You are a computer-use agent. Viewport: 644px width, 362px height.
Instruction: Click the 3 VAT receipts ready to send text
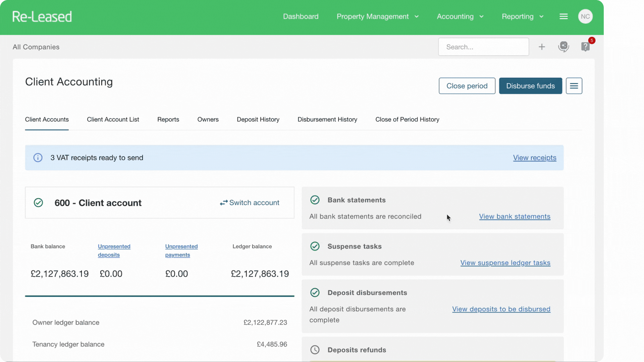tap(97, 158)
